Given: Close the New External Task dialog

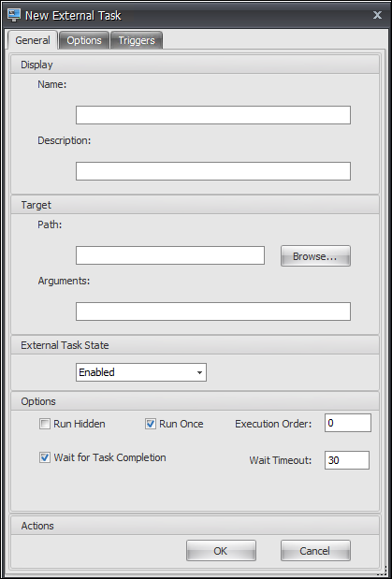Looking at the screenshot, I should [x=377, y=15].
